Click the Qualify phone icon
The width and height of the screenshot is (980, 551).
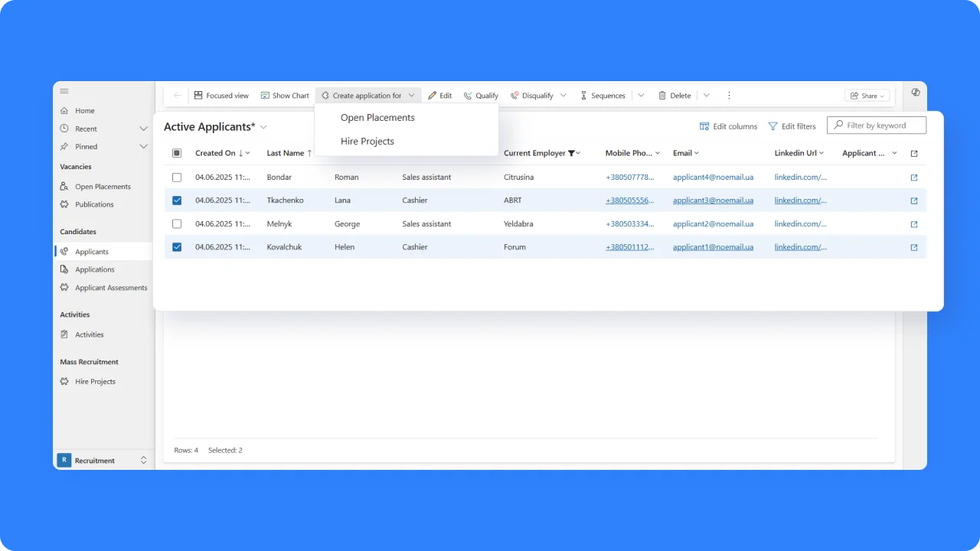[x=468, y=96]
